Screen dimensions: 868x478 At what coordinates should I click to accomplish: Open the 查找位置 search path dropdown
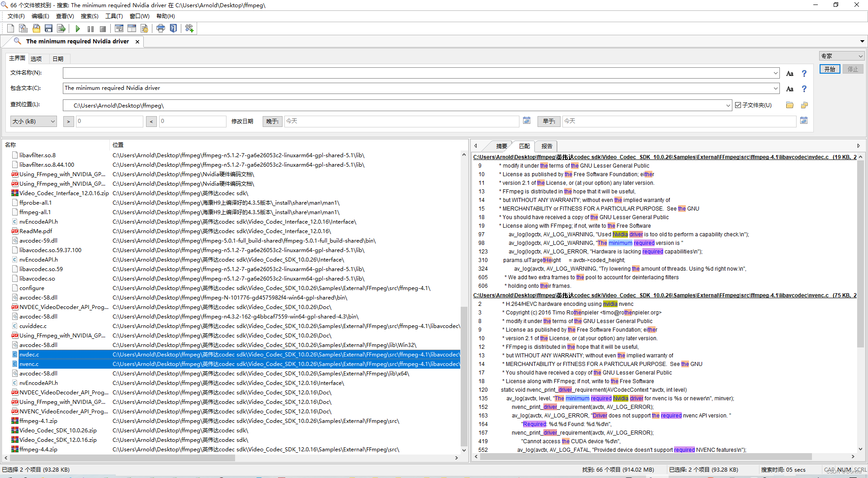tap(728, 105)
